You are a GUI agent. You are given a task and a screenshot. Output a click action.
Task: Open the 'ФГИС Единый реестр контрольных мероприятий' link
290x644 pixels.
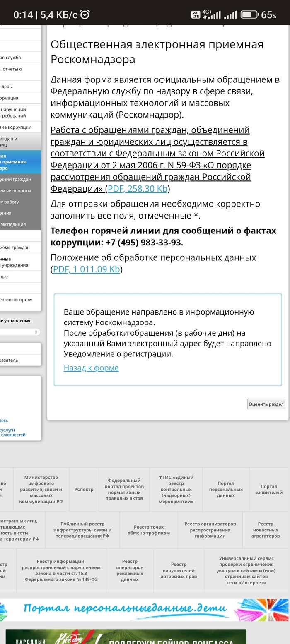coord(176,489)
